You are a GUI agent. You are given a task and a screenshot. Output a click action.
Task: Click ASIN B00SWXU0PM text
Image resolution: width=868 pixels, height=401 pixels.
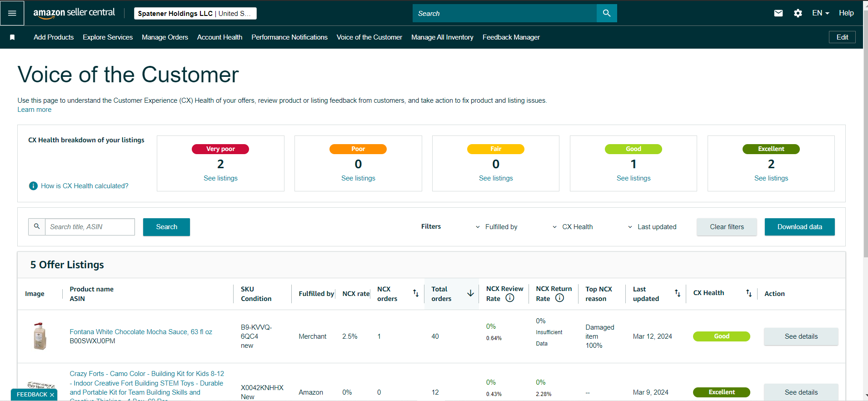pyautogui.click(x=92, y=341)
